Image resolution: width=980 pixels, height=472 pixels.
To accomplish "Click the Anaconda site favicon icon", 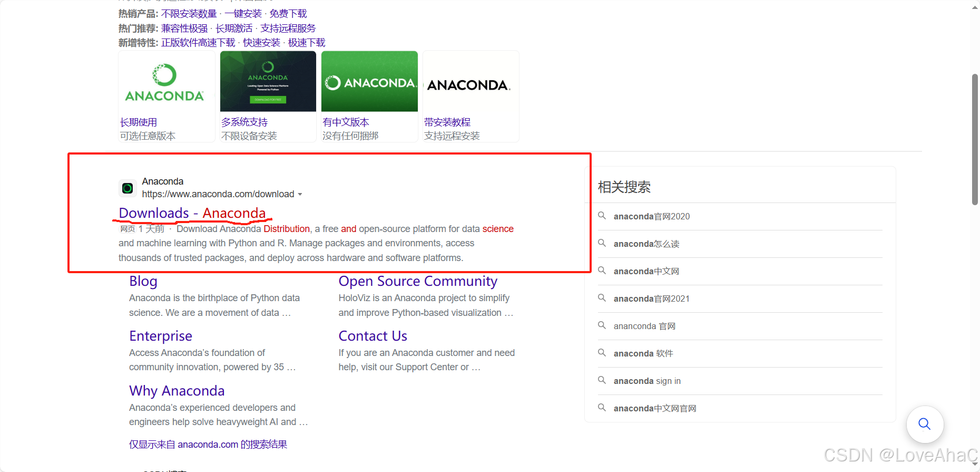I will tap(128, 188).
